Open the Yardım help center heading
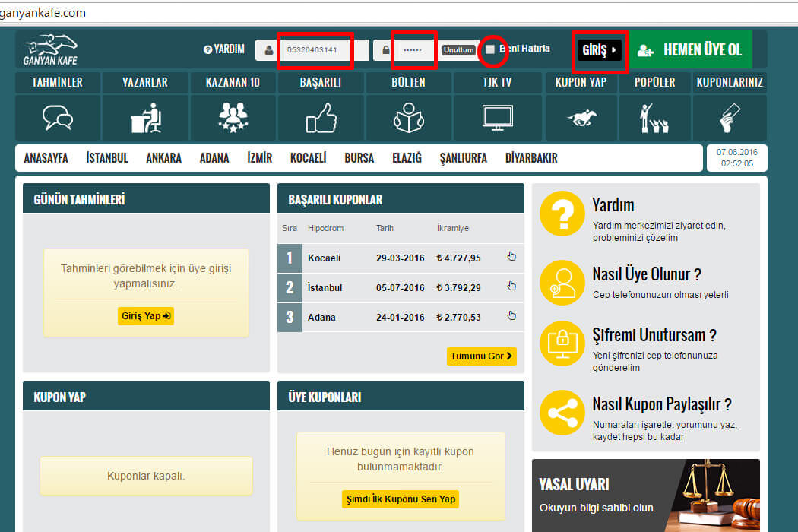The image size is (798, 532). click(x=613, y=205)
